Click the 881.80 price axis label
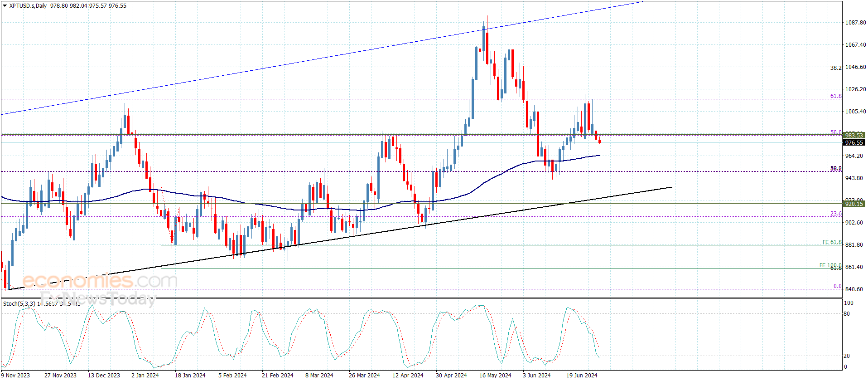The width and height of the screenshot is (868, 381). point(854,245)
